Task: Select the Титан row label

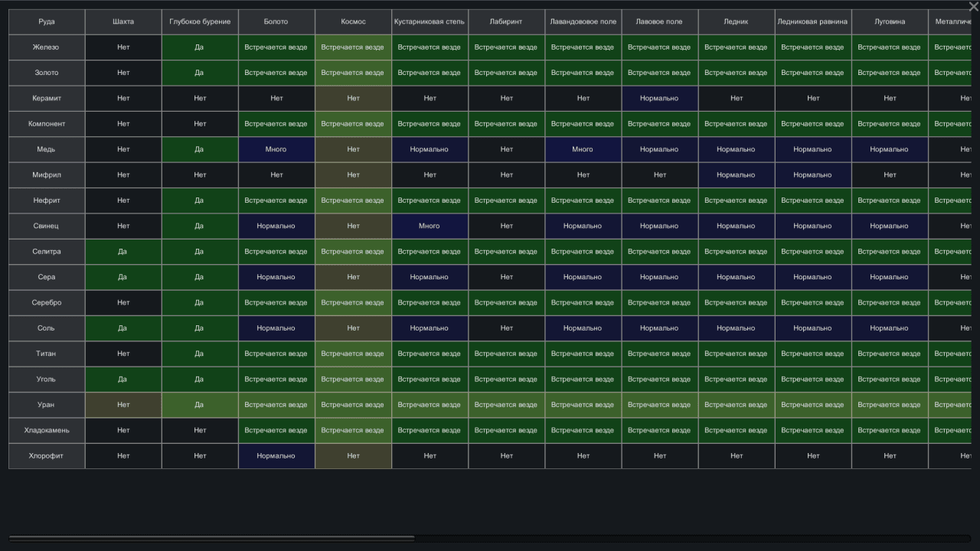Action: tap(47, 354)
